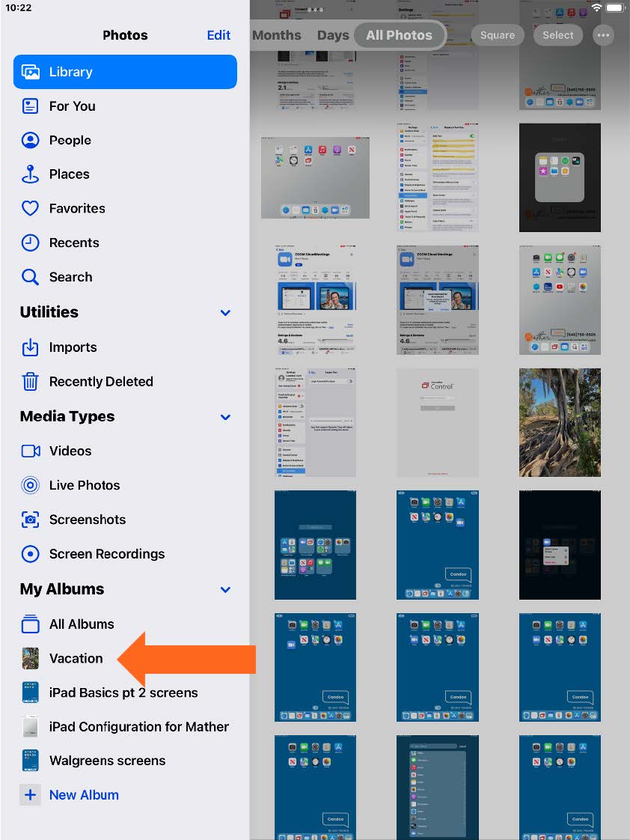The image size is (630, 840).
Task: Open the Library icon in sidebar
Action: 30,72
